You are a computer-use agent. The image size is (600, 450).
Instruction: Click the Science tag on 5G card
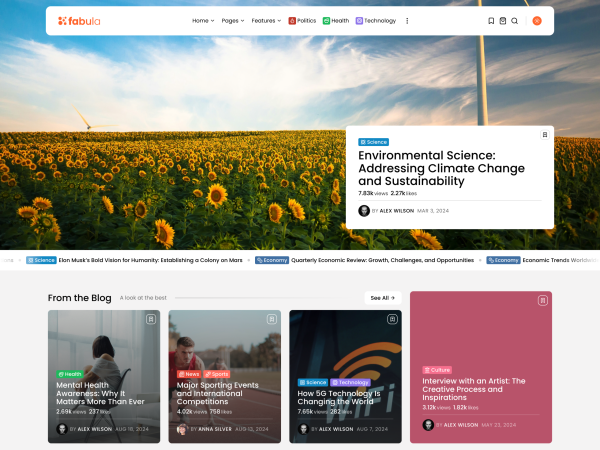[x=313, y=382]
